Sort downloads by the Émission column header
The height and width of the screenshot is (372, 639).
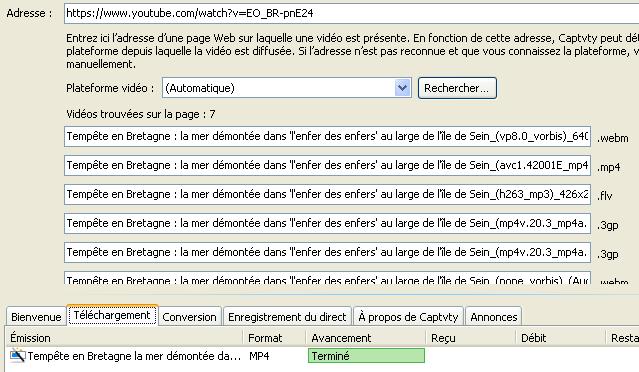click(125, 338)
